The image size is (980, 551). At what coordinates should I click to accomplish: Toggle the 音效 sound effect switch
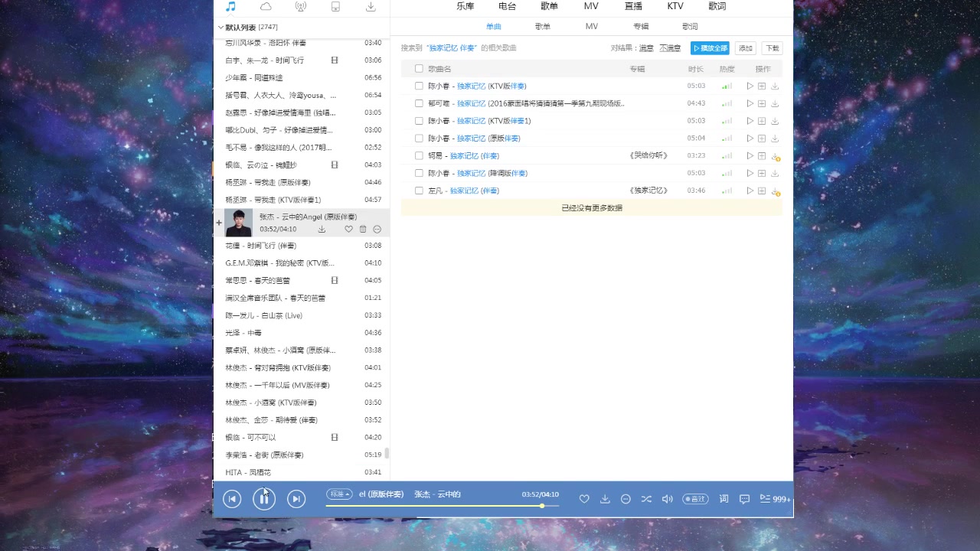695,499
